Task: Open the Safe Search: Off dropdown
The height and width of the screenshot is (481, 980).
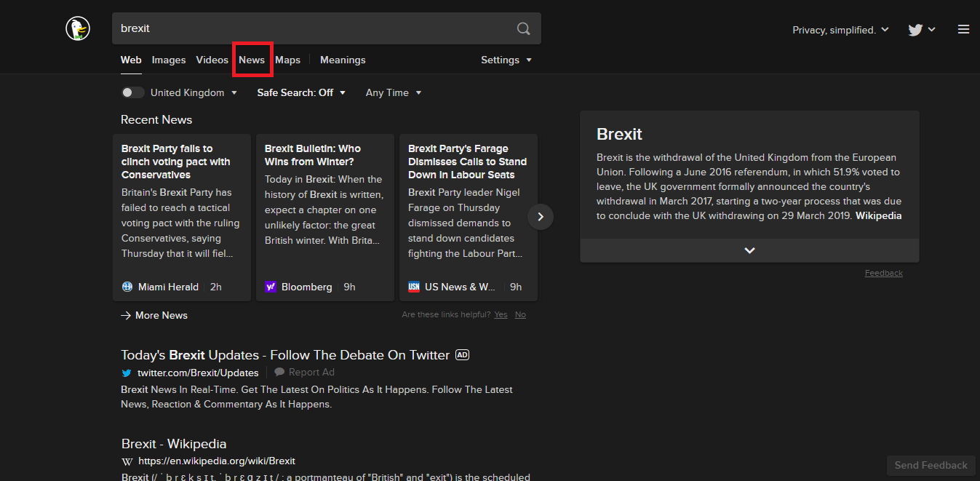Action: pyautogui.click(x=301, y=92)
